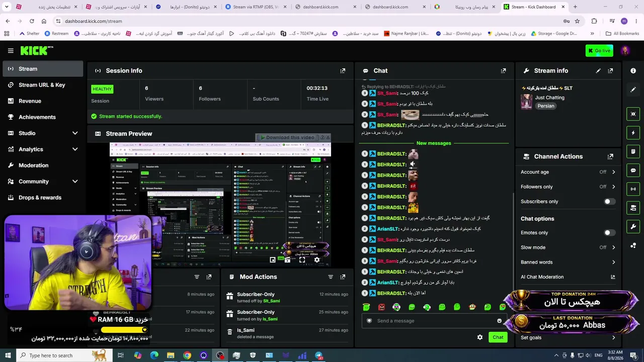644x362 pixels.
Task: Open the Windows Start menu
Action: (8, 355)
